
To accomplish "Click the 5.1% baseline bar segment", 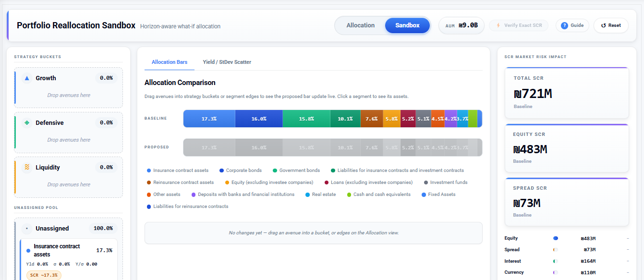I will (423, 119).
